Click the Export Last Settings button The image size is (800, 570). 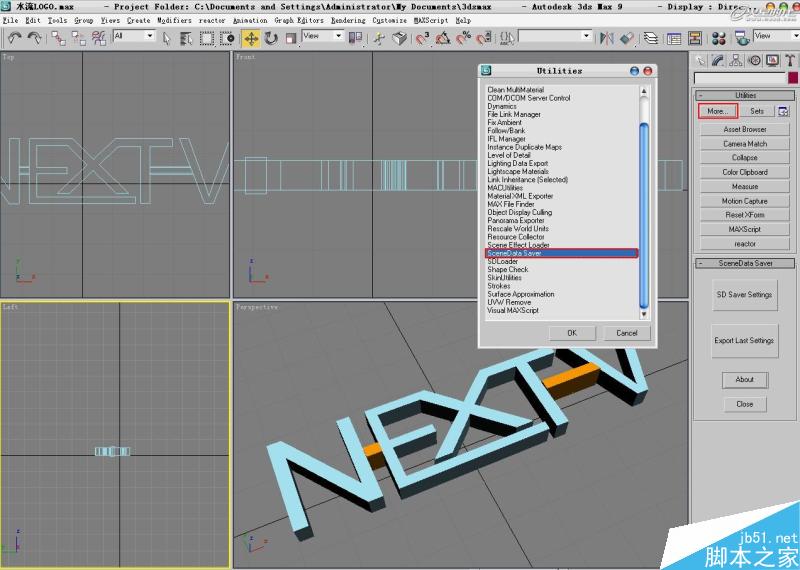tap(744, 340)
